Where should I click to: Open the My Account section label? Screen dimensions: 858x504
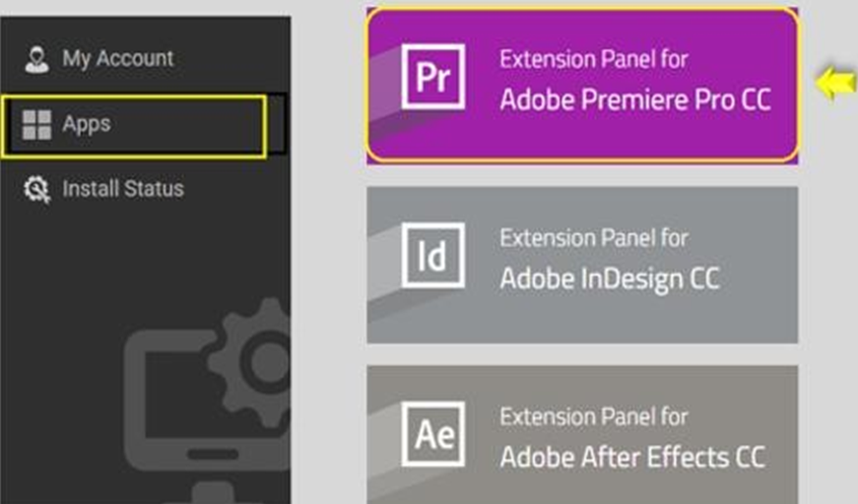(x=117, y=58)
